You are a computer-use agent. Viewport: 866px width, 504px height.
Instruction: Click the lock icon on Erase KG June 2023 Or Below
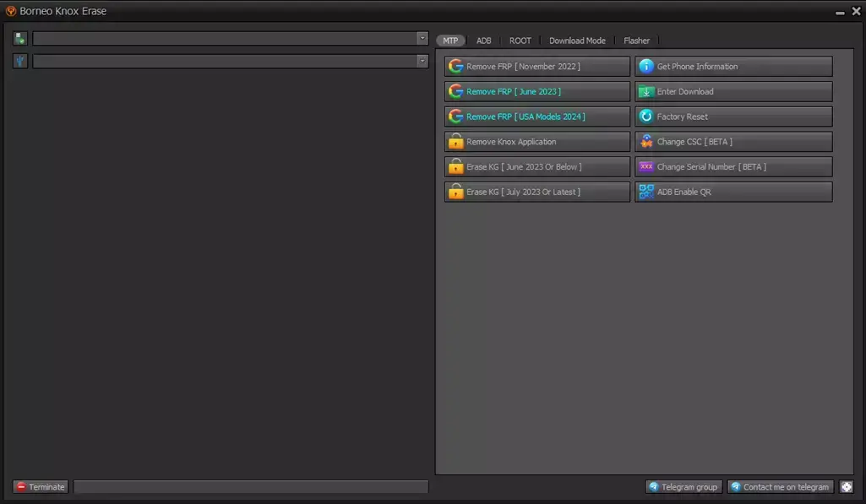pos(455,166)
